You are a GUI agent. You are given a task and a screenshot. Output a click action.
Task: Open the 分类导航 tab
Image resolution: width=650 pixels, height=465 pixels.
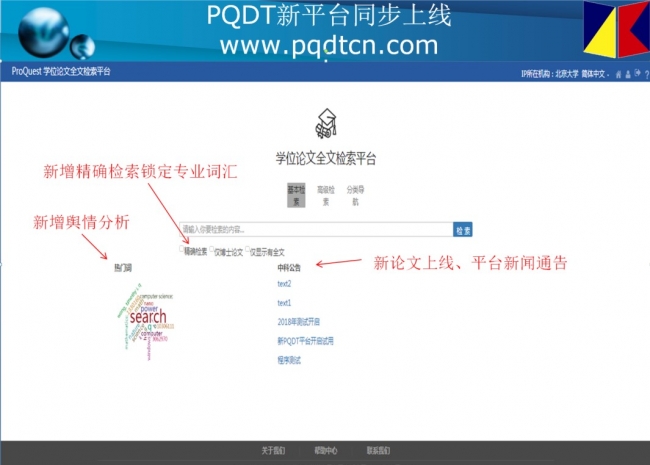pos(355,195)
